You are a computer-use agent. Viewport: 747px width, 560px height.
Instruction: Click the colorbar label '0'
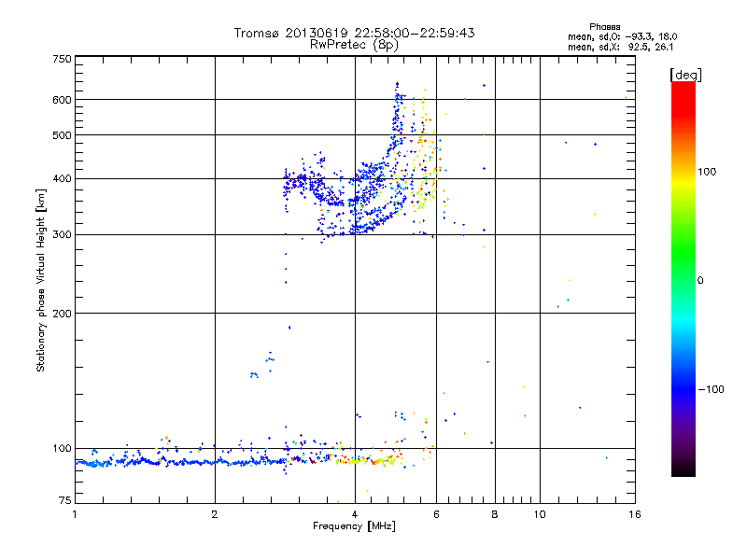(x=700, y=281)
